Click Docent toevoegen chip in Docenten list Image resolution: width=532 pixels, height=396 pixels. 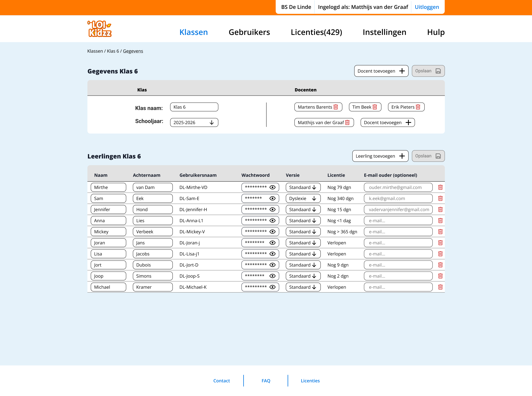(388, 122)
